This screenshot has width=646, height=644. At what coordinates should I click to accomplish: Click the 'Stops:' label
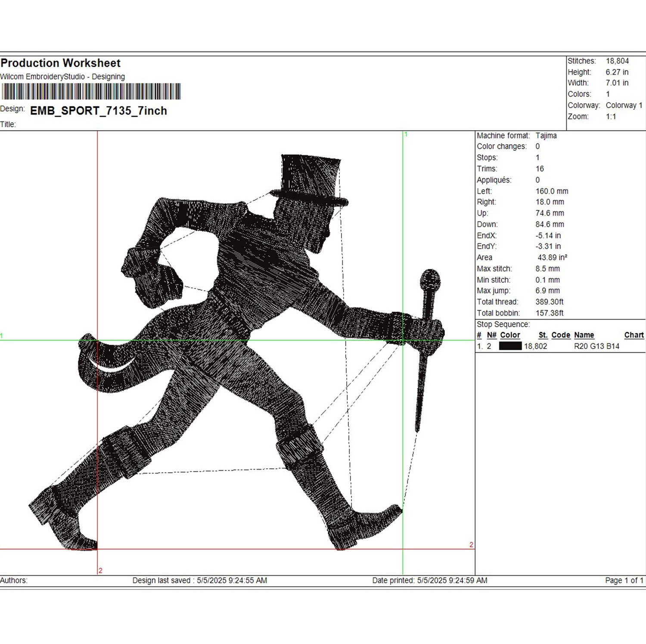click(487, 158)
